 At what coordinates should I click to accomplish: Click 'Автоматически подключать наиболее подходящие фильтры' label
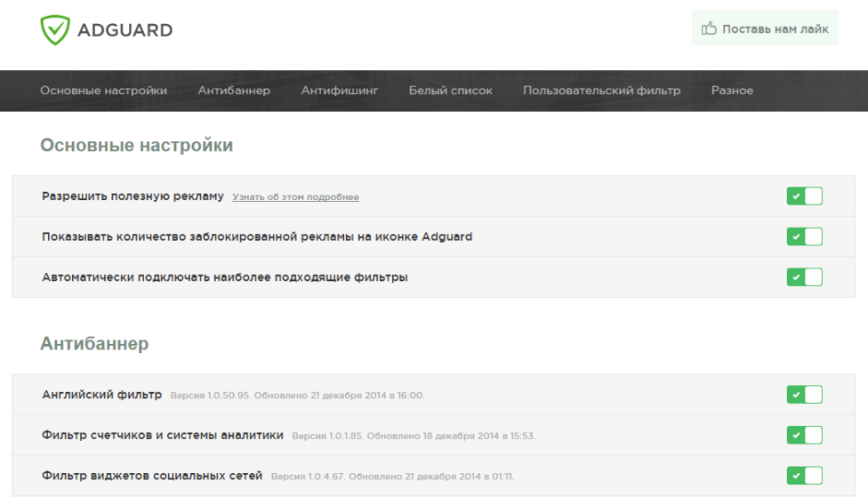pyautogui.click(x=225, y=277)
